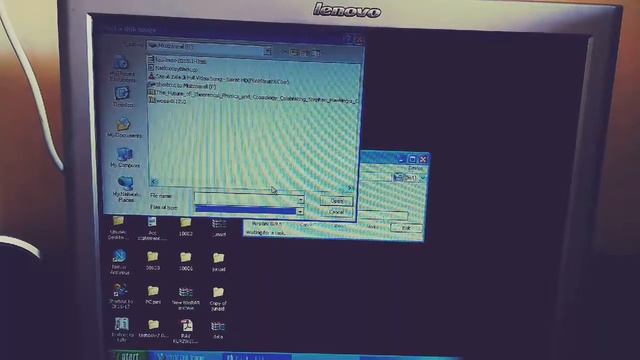Open the Files of type dropdown
Screen dimensions: 640x360
pos(300,211)
